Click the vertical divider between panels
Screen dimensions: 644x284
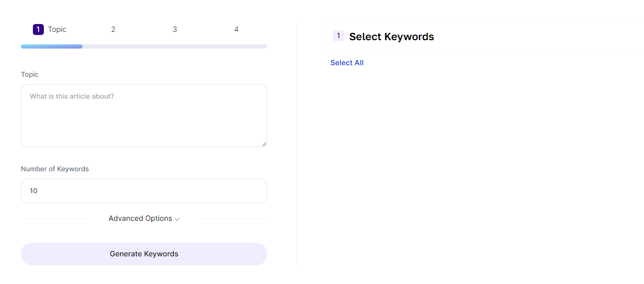coord(296,142)
